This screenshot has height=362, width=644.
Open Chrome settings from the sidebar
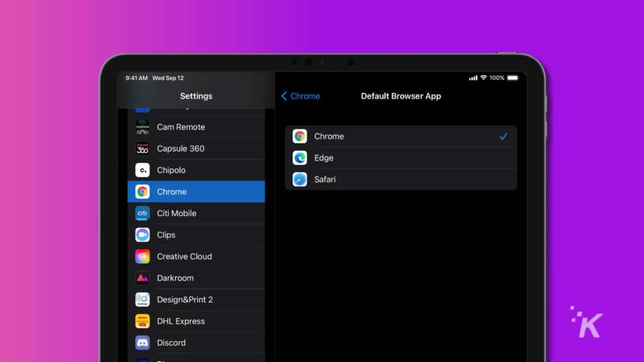[x=196, y=192]
